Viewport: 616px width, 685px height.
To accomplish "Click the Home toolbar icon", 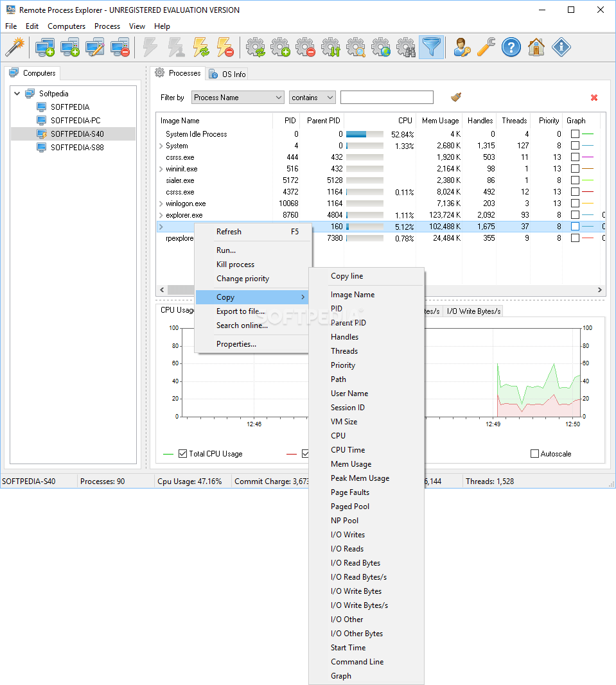I will point(536,47).
